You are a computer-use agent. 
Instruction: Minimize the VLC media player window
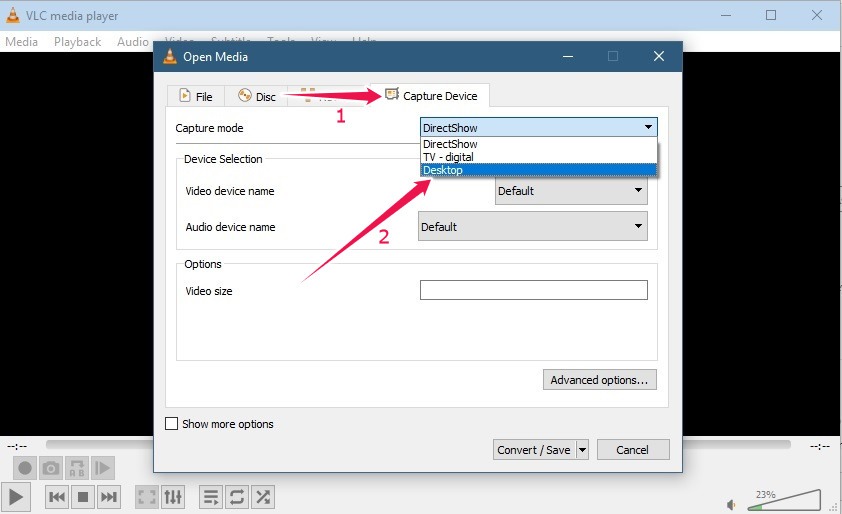coord(725,15)
